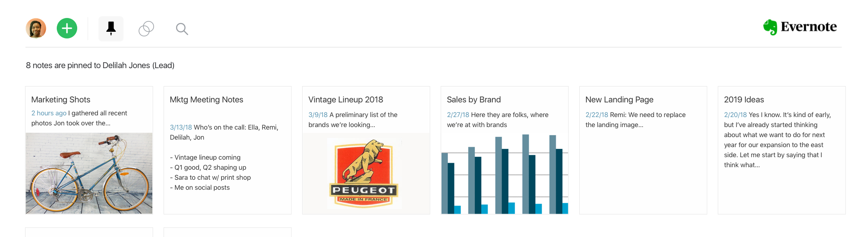The image size is (868, 237).
Task: Click the sales bar chart thumbnail
Action: tap(505, 174)
